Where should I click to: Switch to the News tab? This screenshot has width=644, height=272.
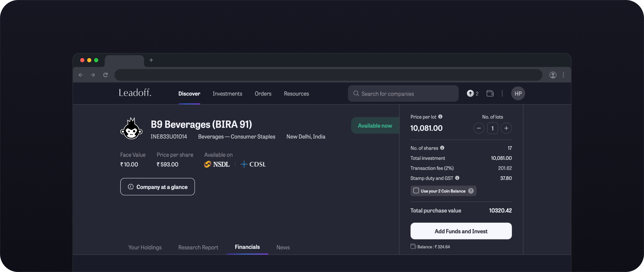[283, 247]
